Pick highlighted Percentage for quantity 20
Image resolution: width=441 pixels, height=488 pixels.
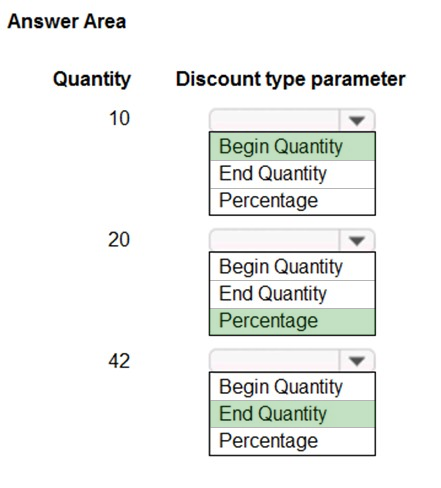[x=292, y=321]
